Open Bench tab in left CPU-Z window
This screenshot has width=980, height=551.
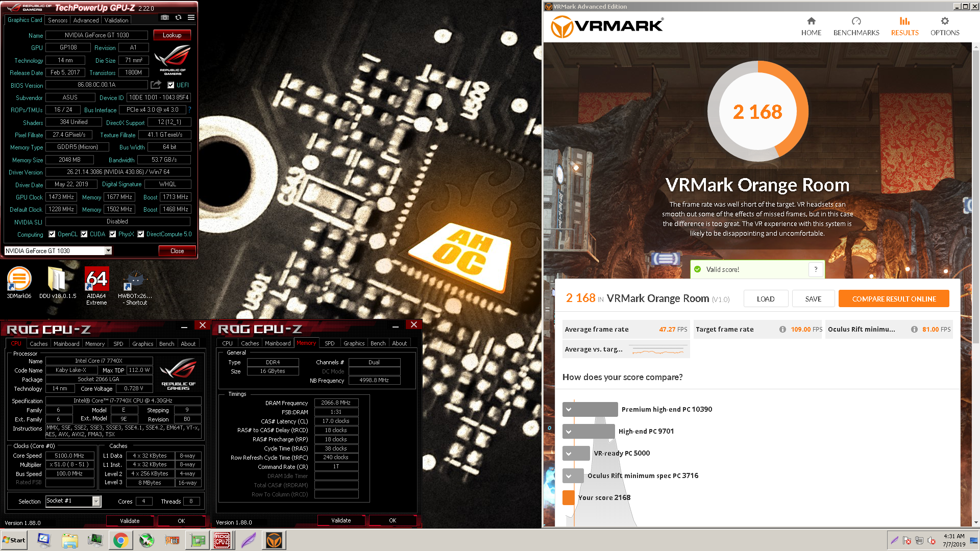[x=167, y=344]
